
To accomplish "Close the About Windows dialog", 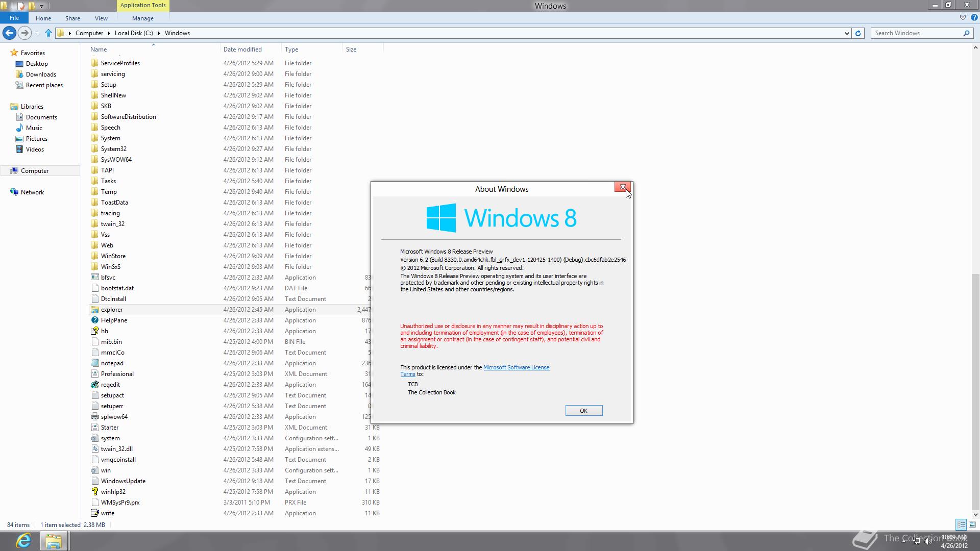I will click(623, 187).
